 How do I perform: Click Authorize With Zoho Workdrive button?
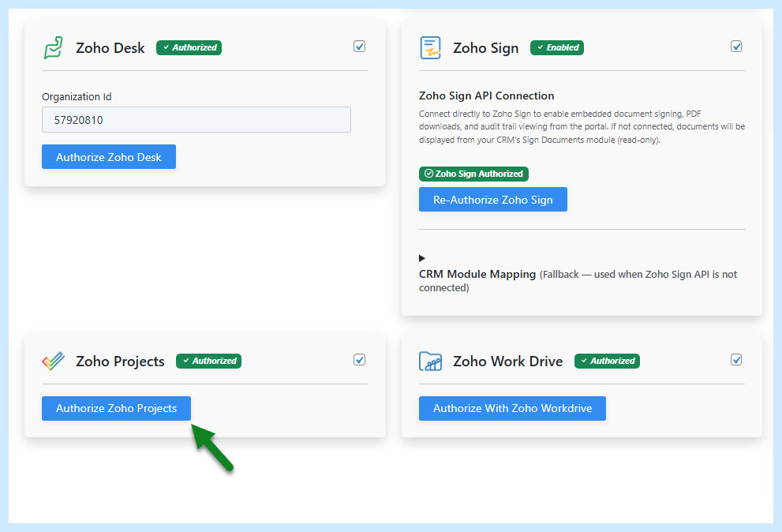512,408
